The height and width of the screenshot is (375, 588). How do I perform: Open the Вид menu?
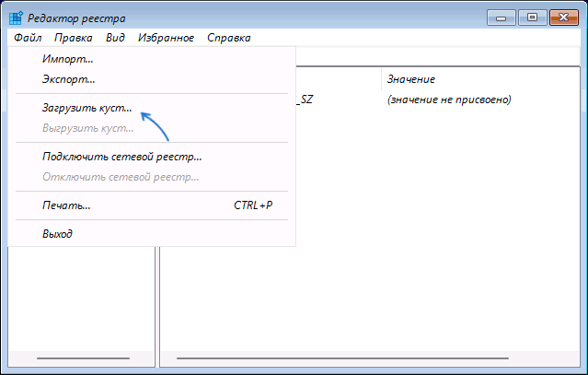coord(115,38)
